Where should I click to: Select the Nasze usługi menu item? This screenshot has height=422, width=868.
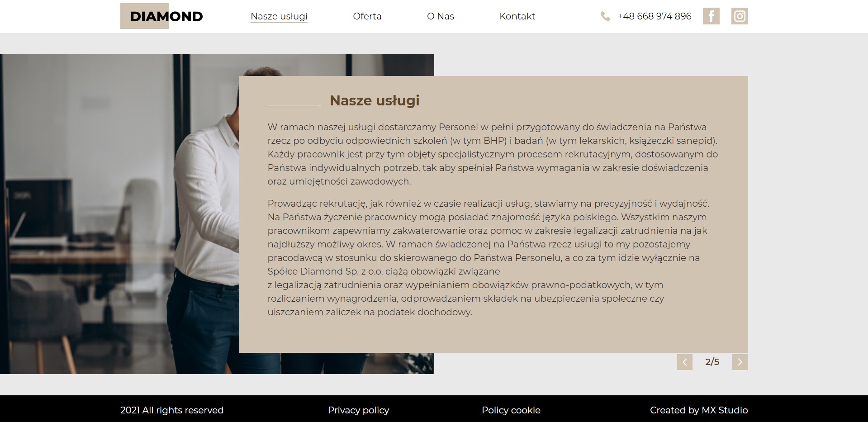[x=279, y=16]
